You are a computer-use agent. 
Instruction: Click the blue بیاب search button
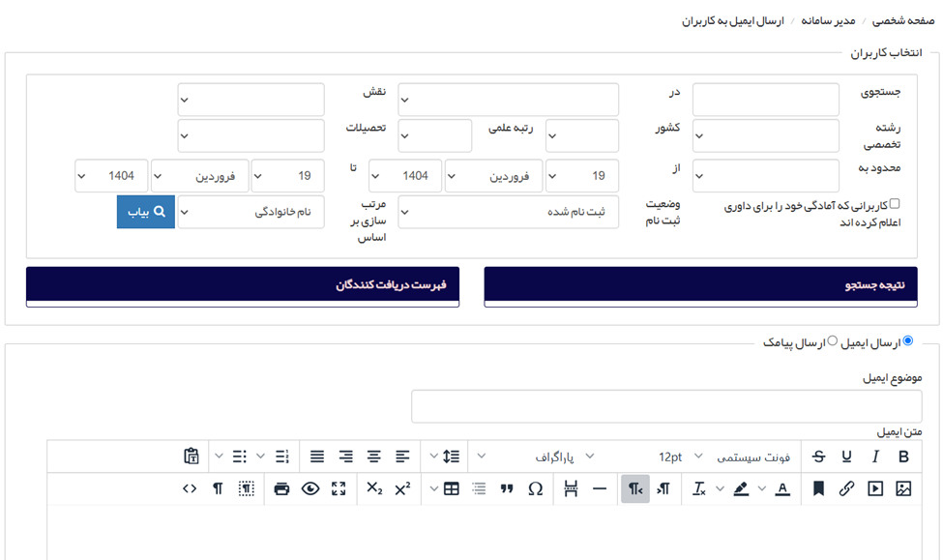pyautogui.click(x=146, y=212)
